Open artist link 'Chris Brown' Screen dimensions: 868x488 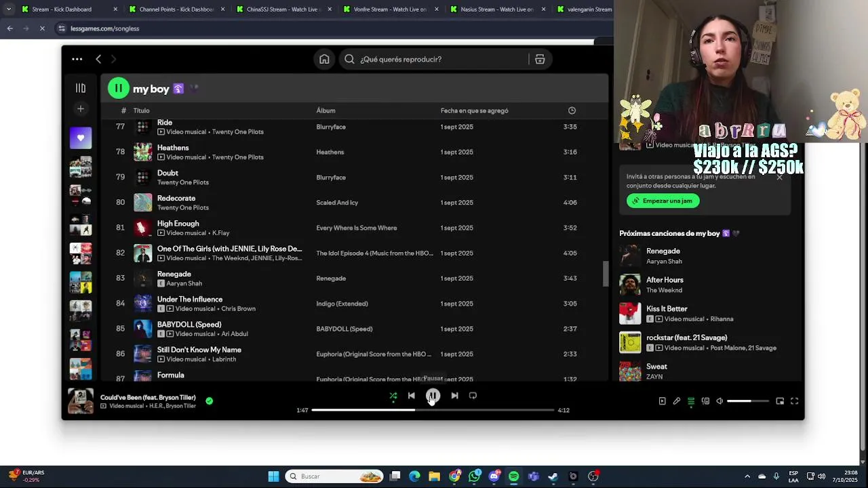coord(238,309)
